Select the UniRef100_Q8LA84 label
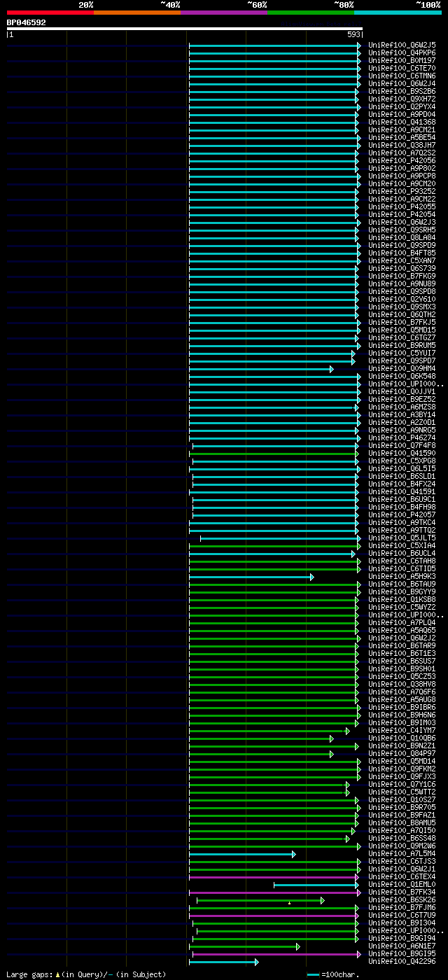 (x=402, y=237)
